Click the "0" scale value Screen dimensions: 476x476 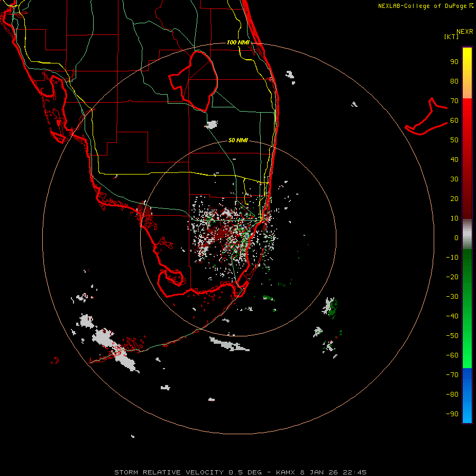tap(456, 238)
